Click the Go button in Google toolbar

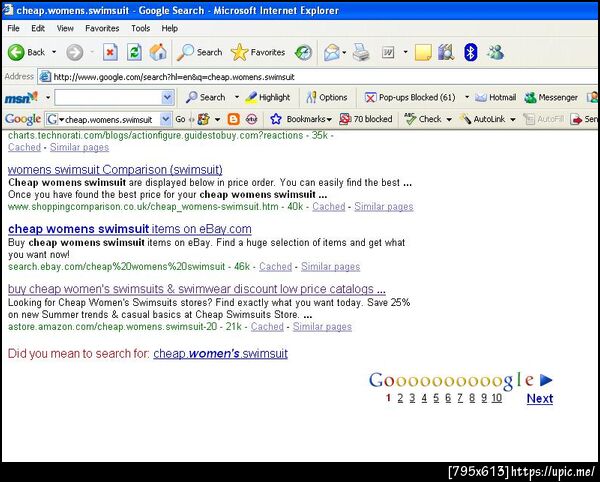click(x=180, y=119)
